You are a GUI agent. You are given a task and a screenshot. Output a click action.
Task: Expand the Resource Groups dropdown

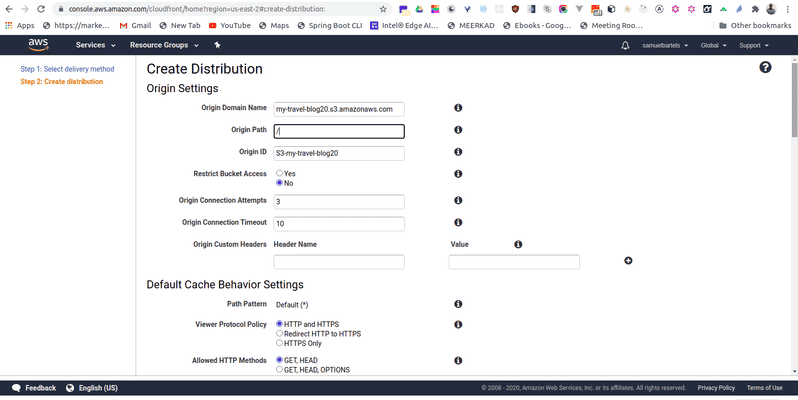coord(164,45)
